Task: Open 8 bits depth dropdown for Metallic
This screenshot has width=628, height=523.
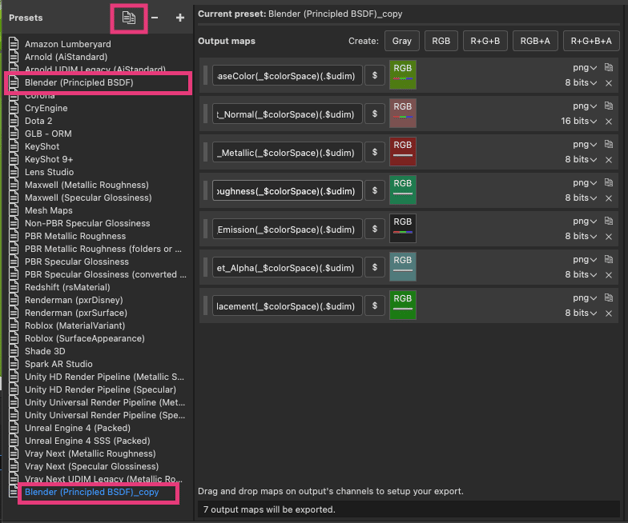Action: point(581,160)
